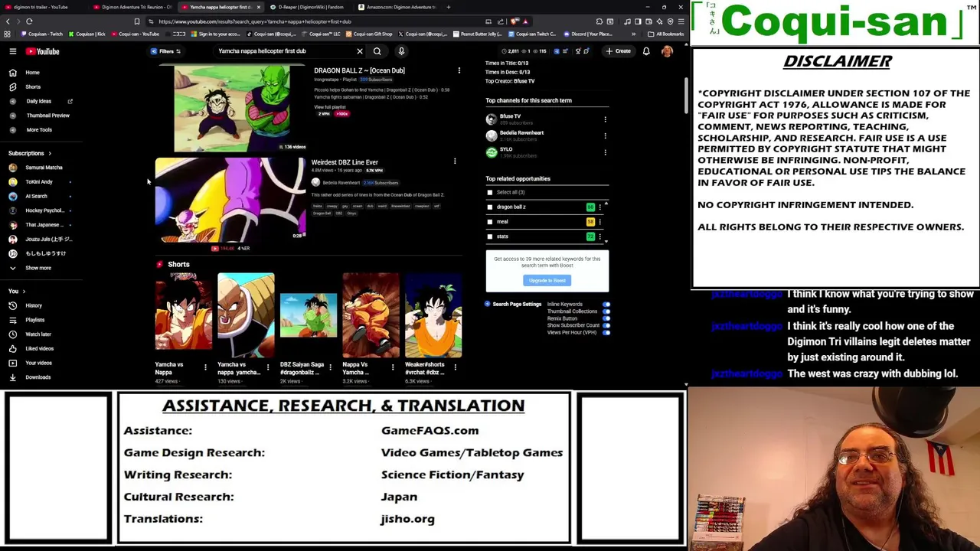Open options for SYLO channel
This screenshot has height=551, width=980.
click(x=605, y=152)
